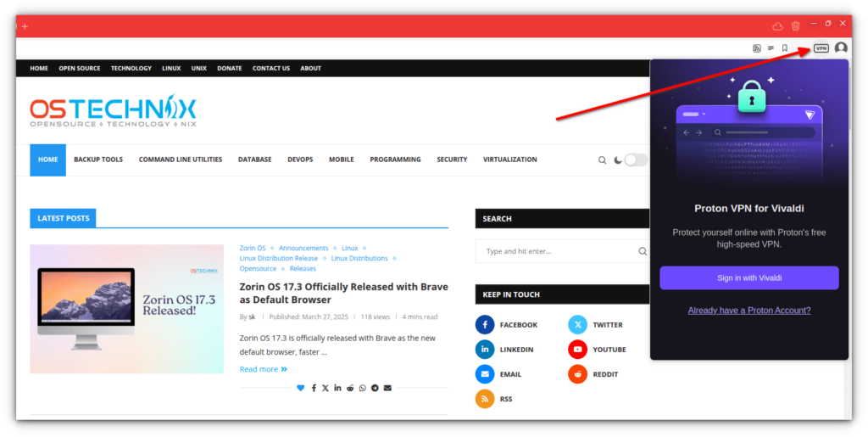
Task: Bookmark this page with the bookmark icon
Action: pos(784,48)
